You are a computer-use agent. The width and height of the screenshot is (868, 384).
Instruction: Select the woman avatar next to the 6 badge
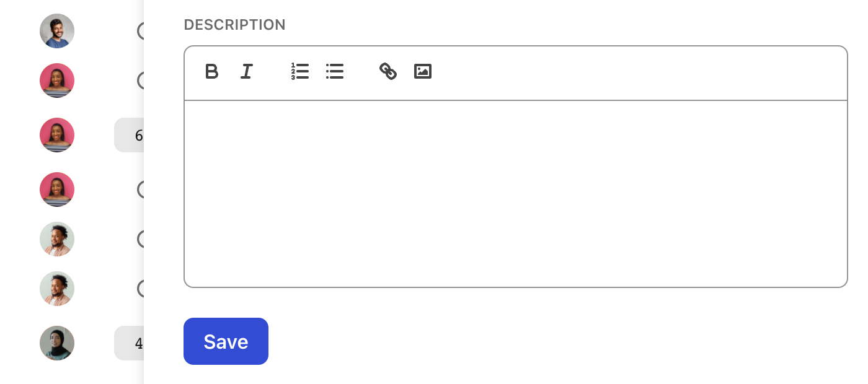57,135
